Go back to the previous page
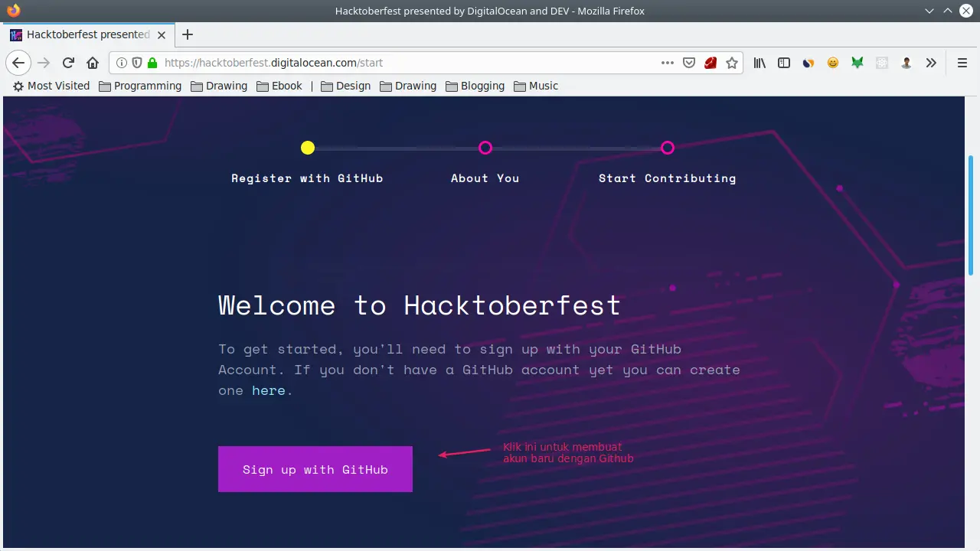Viewport: 980px width, 551px height. click(18, 63)
